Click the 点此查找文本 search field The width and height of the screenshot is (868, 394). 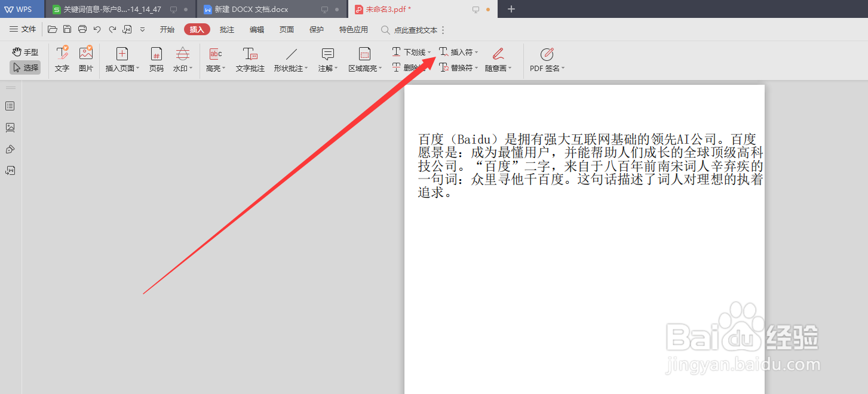(409, 30)
